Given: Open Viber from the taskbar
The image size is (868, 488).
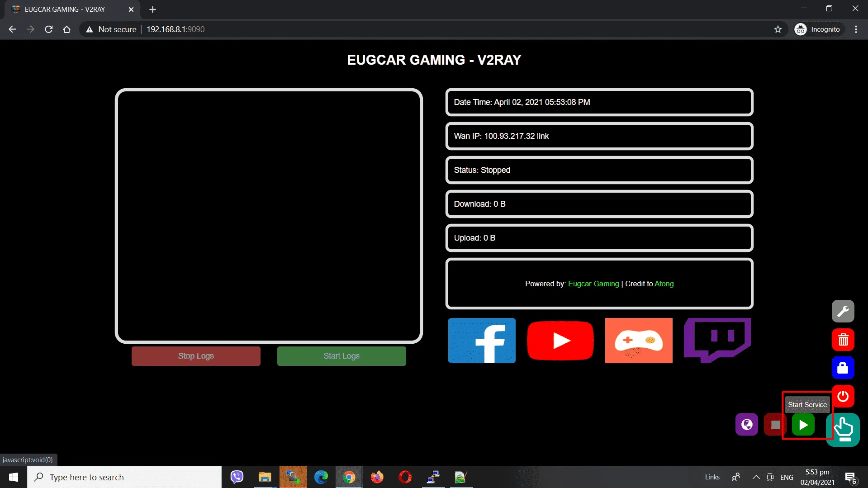Looking at the screenshot, I should pos(237,477).
